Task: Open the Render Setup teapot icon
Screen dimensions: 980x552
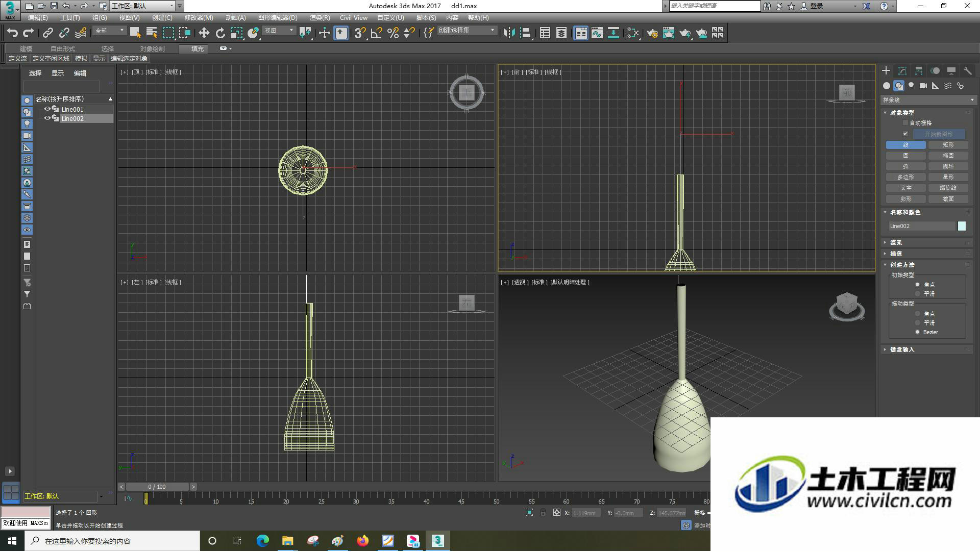Action: coord(652,33)
